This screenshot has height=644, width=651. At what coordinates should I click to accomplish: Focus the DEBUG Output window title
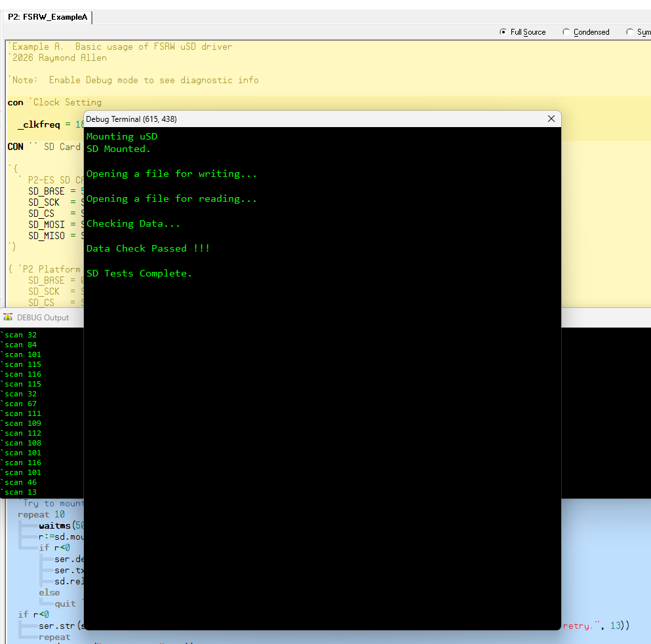coord(43,318)
